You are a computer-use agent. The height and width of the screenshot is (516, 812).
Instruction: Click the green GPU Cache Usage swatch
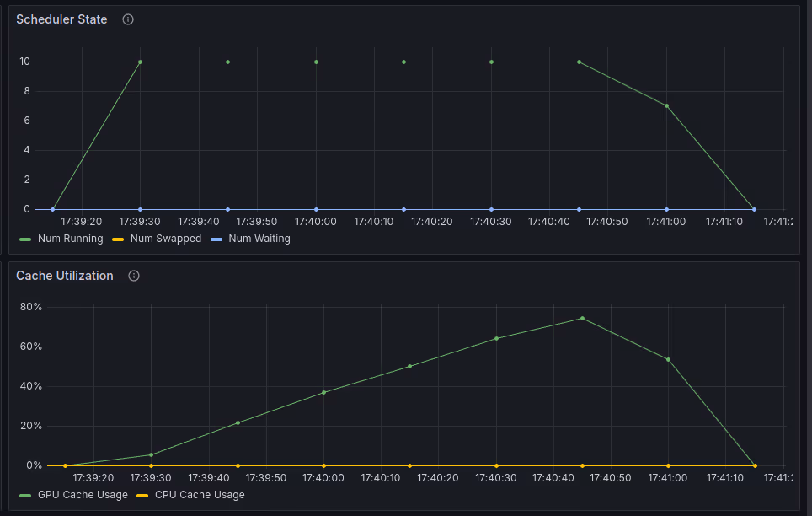(x=25, y=496)
